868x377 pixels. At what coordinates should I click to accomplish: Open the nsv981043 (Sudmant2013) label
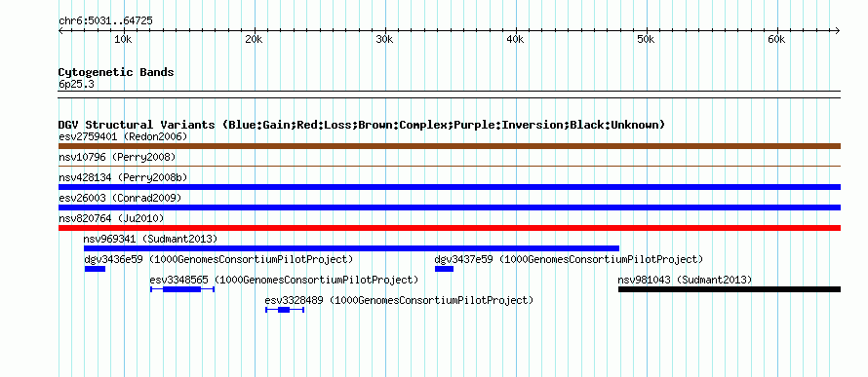click(x=686, y=281)
